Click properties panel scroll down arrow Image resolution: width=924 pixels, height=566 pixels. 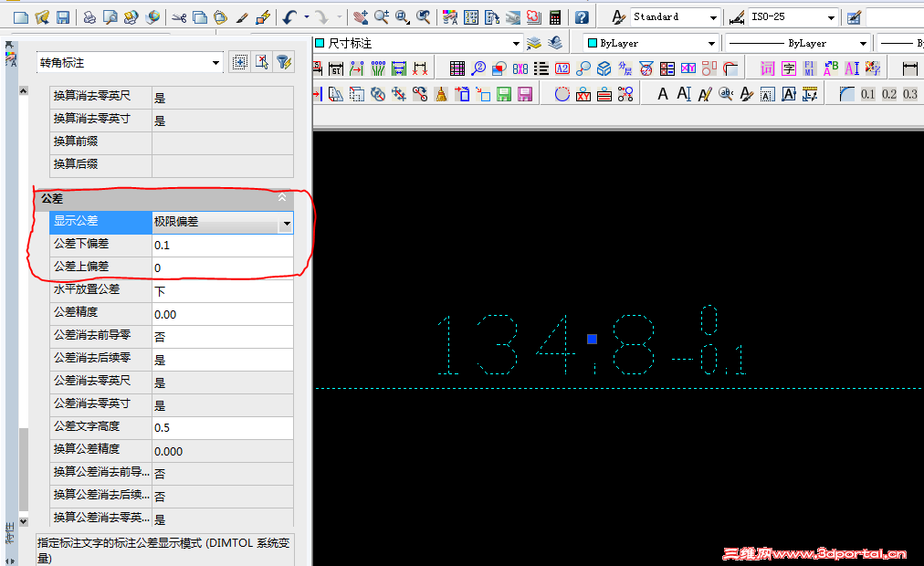pyautogui.click(x=24, y=521)
